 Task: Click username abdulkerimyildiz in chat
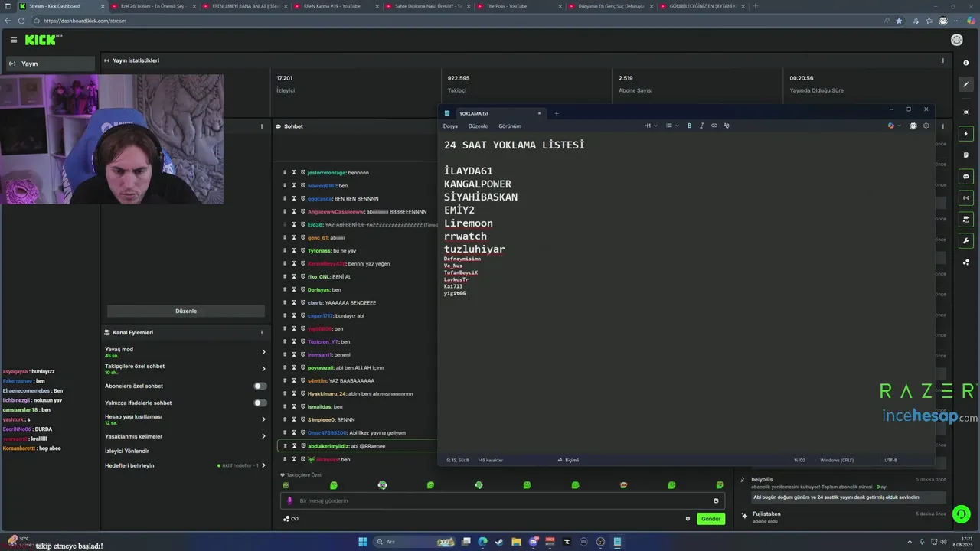[x=328, y=445]
